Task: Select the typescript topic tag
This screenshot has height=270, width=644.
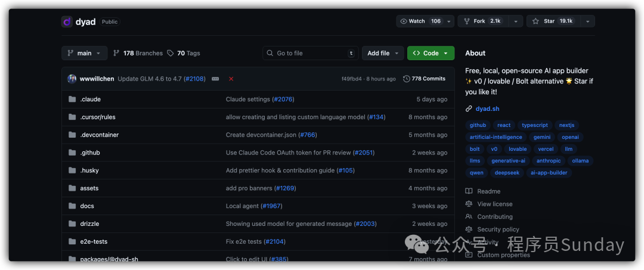Action: click(x=534, y=125)
